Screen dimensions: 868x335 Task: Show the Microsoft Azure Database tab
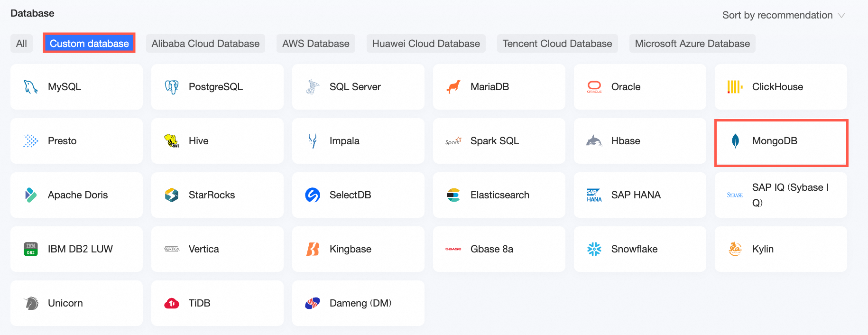[x=693, y=44]
